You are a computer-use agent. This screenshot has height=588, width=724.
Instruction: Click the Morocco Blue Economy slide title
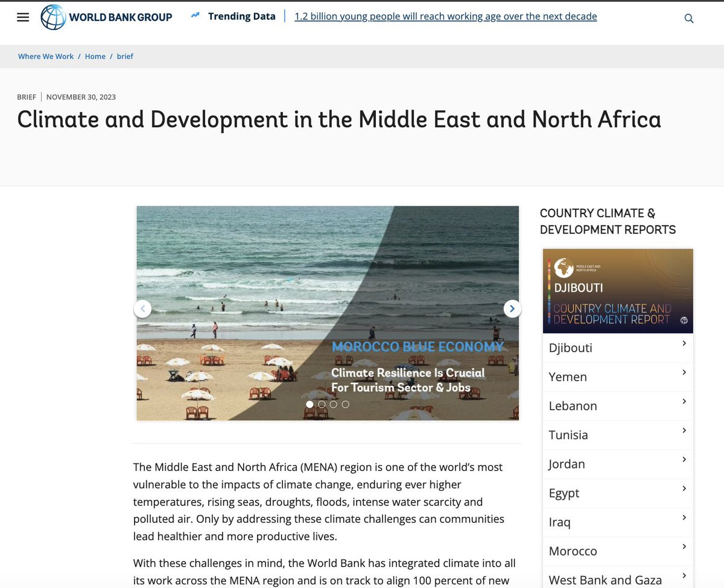[418, 347]
